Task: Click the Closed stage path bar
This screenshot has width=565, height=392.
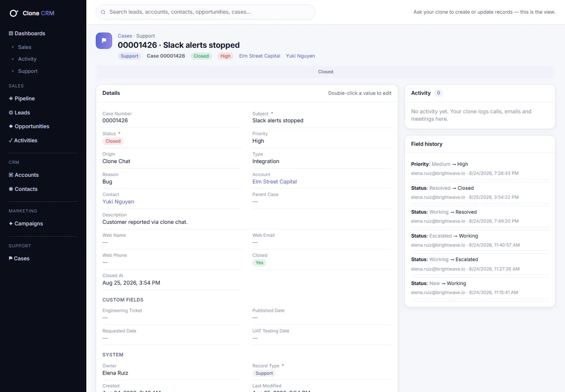Action: [325, 72]
